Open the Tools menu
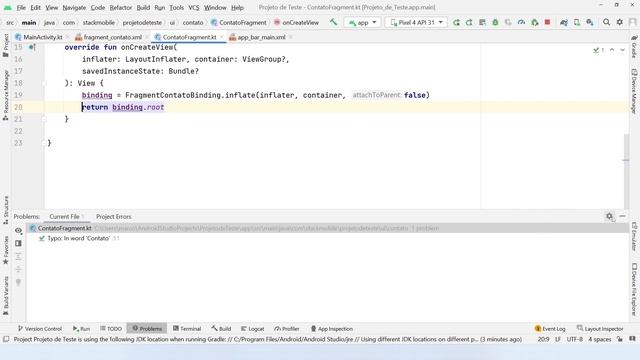640x360 pixels. (x=176, y=7)
